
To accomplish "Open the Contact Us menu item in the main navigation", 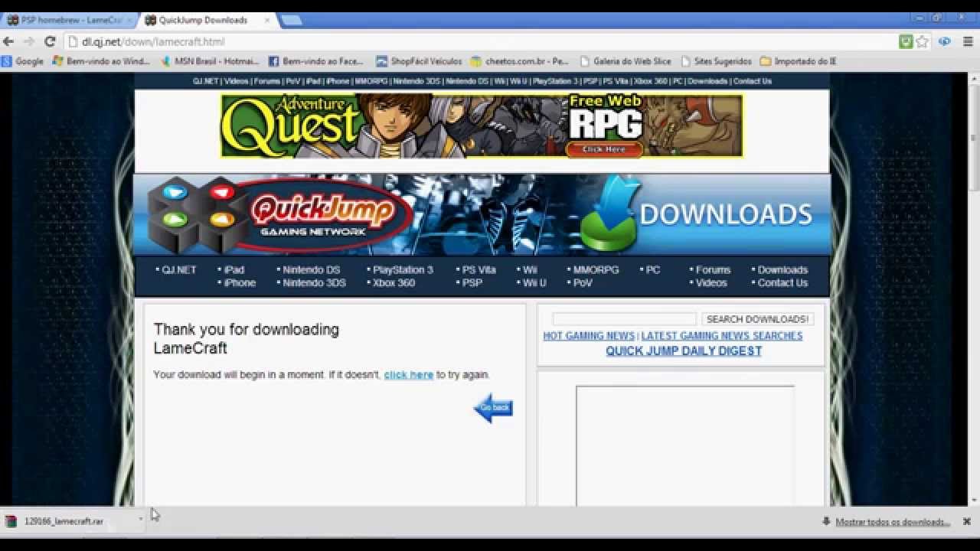I will [x=782, y=282].
